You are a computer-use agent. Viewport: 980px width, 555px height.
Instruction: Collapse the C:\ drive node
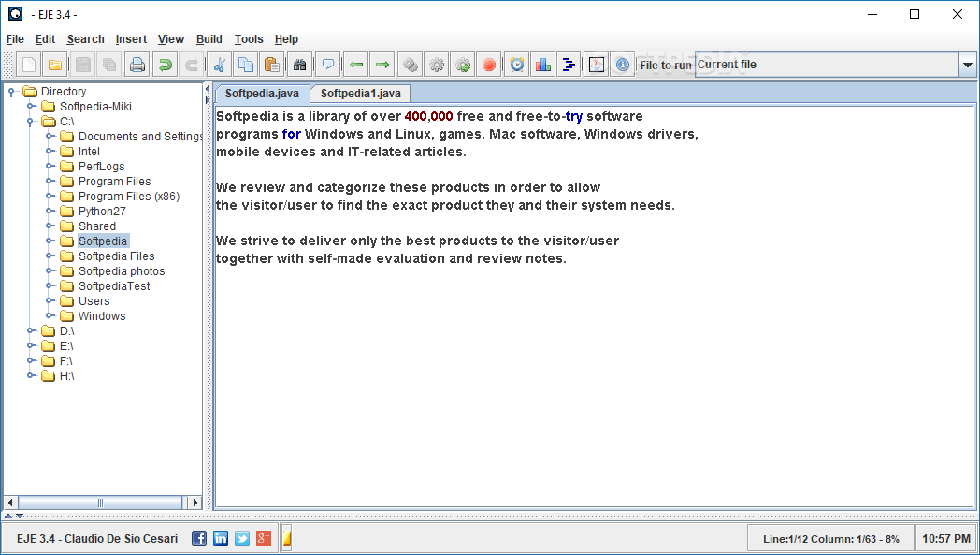pos(30,122)
